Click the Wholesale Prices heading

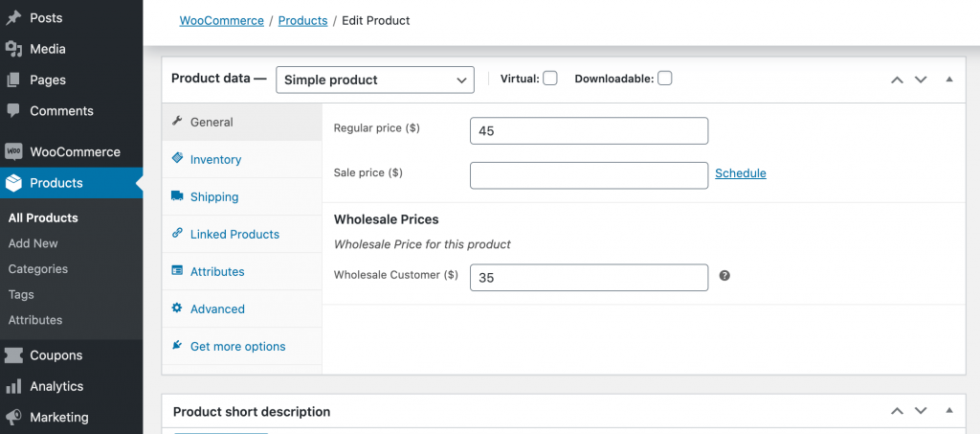click(387, 219)
